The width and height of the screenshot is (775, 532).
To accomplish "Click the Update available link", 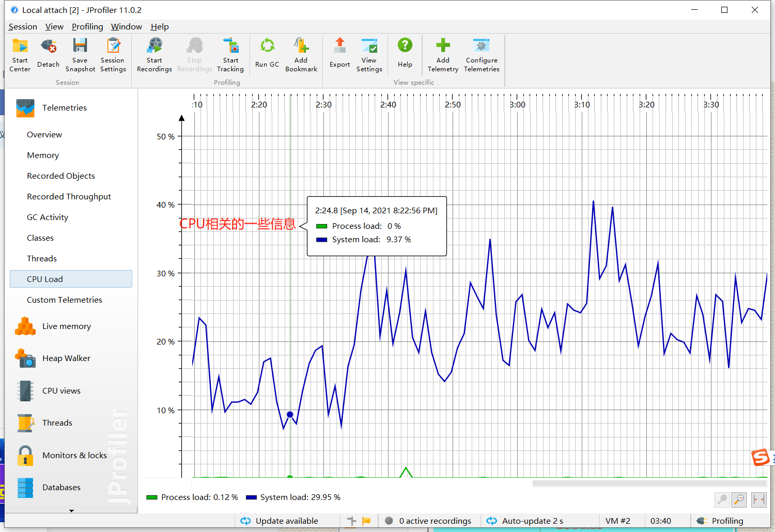I will click(x=287, y=521).
